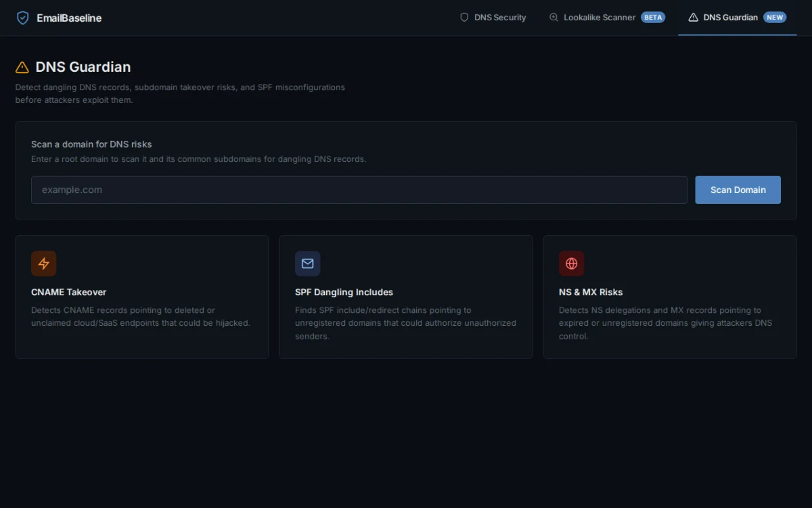812x508 pixels.
Task: Click the orange lightning CNAME Takeover icon
Action: click(44, 263)
